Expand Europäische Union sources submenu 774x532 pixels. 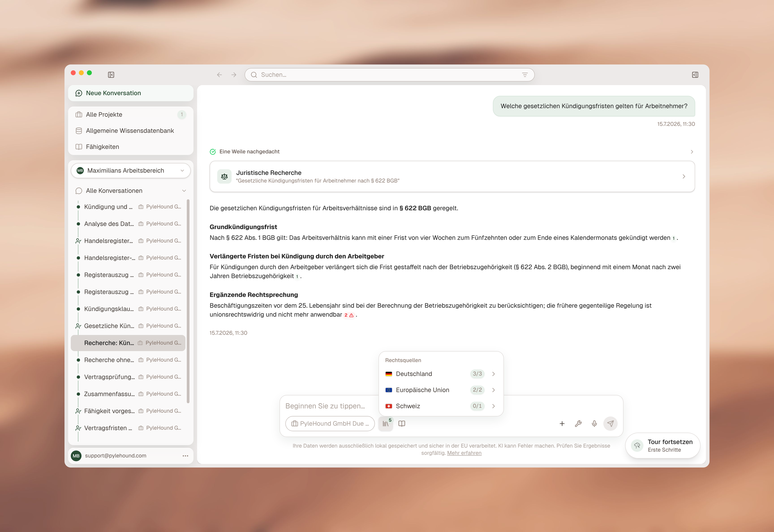point(493,390)
